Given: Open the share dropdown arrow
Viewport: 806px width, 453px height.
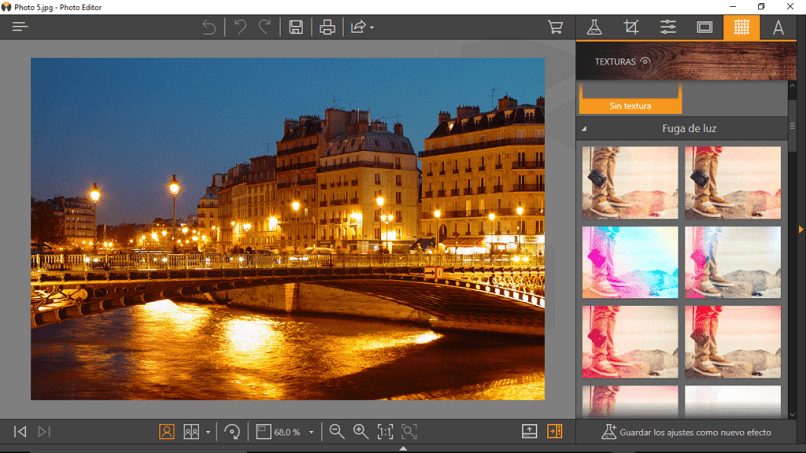Looking at the screenshot, I should pyautogui.click(x=372, y=27).
